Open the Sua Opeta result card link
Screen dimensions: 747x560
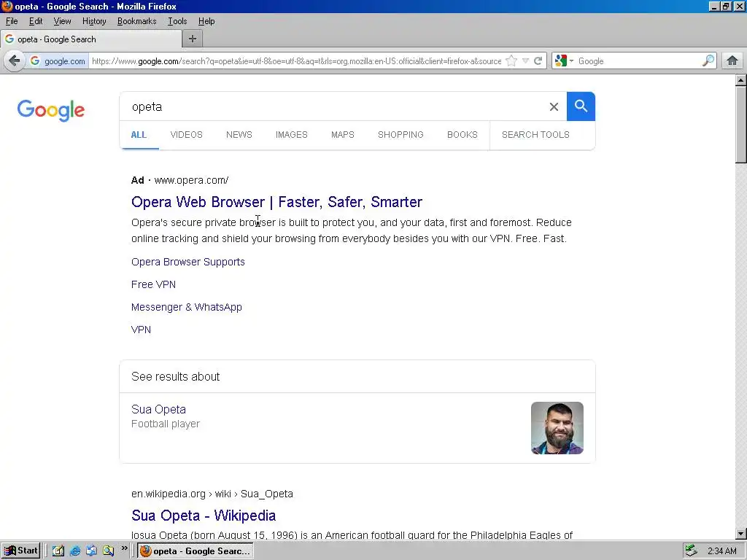click(x=158, y=409)
